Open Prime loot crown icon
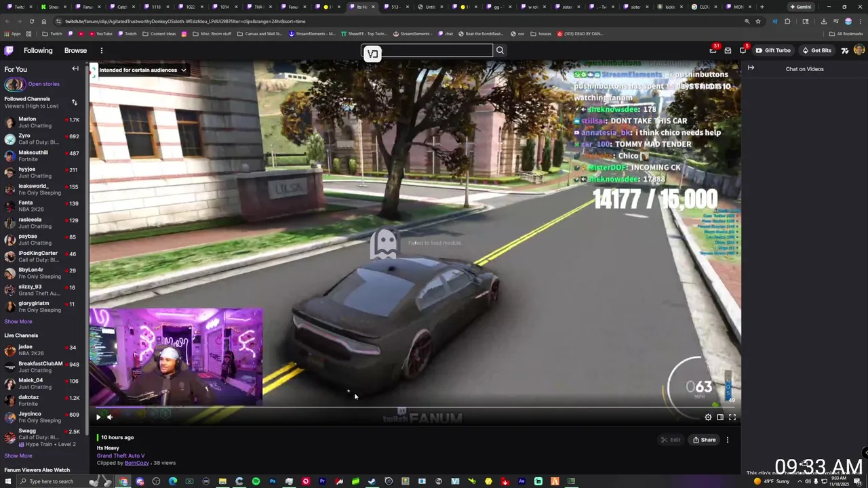Viewport: 868px width, 488px height. pyautogui.click(x=713, y=50)
